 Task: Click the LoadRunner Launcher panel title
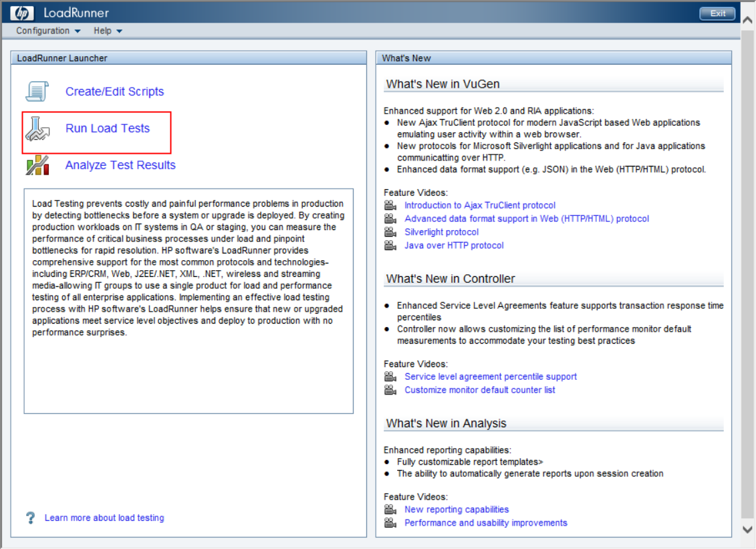(x=62, y=58)
